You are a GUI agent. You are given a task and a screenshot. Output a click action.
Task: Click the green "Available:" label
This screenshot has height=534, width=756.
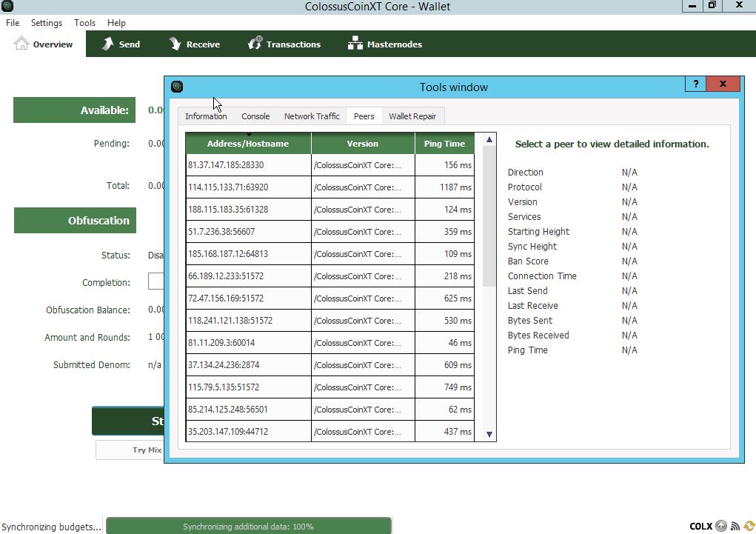[74, 110]
